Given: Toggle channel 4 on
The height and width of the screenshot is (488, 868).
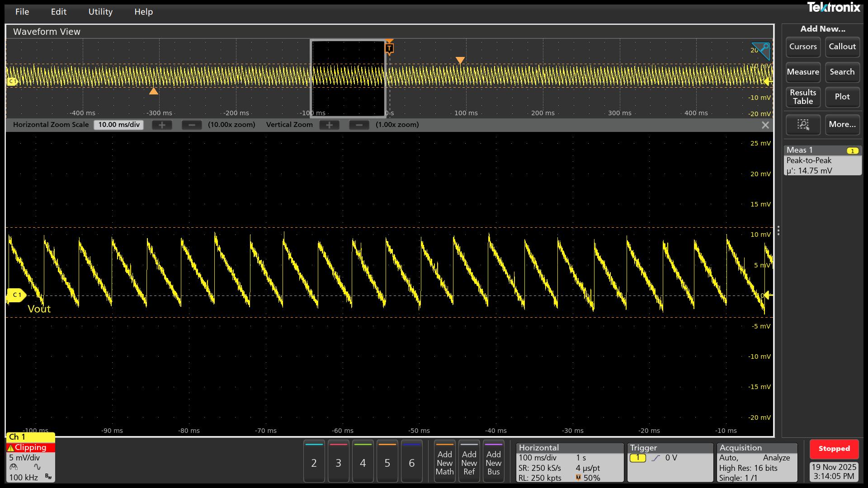Looking at the screenshot, I should click(363, 462).
